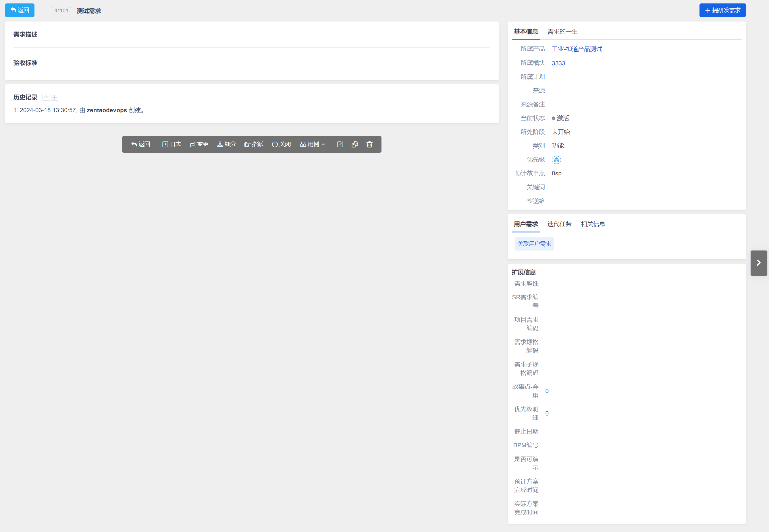Click the edit pencil icon in toolbar
This screenshot has width=769, height=532.
click(x=340, y=144)
